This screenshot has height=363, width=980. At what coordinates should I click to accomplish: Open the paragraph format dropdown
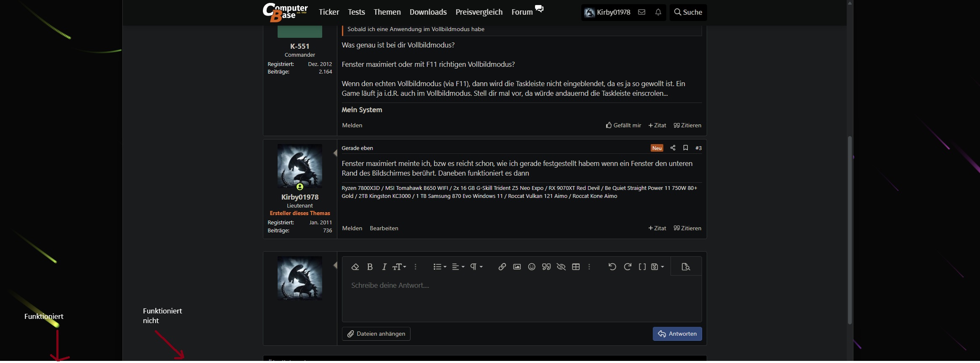pyautogui.click(x=476, y=267)
